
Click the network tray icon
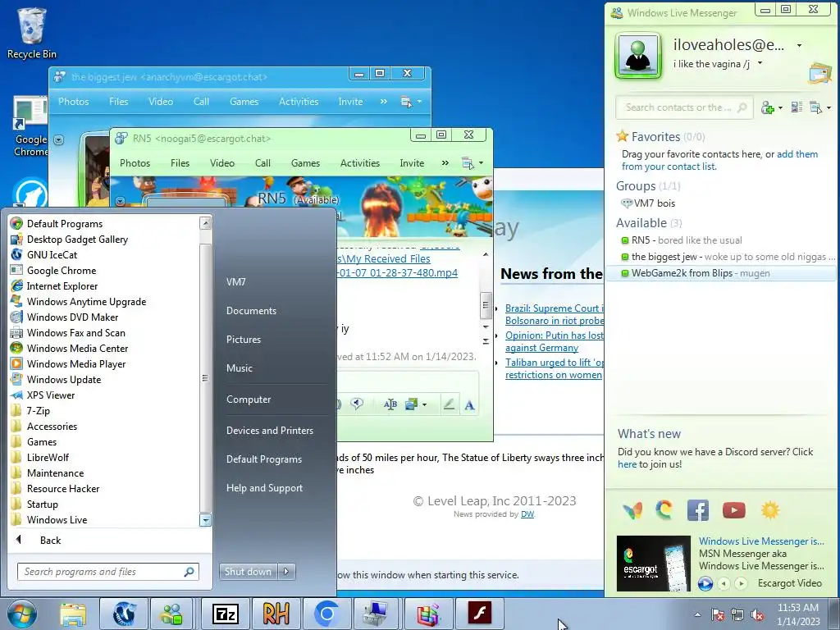737,615
